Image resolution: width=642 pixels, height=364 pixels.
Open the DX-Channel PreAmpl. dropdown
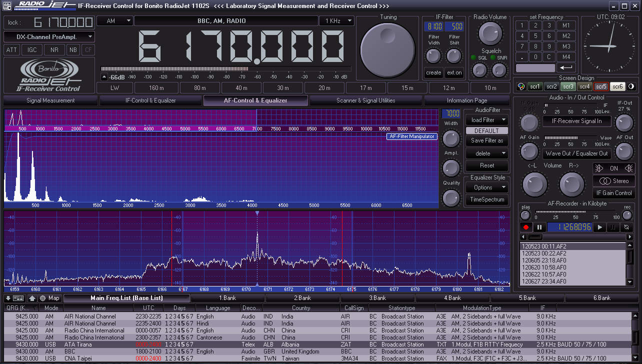coord(49,36)
